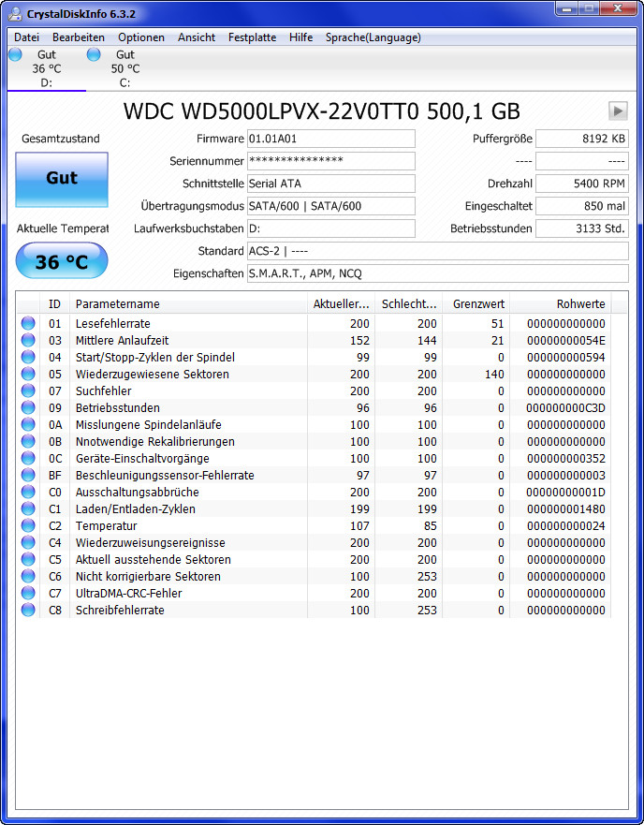Select disk C: at 50 °C
The height and width of the screenshot is (825, 644).
[125, 68]
